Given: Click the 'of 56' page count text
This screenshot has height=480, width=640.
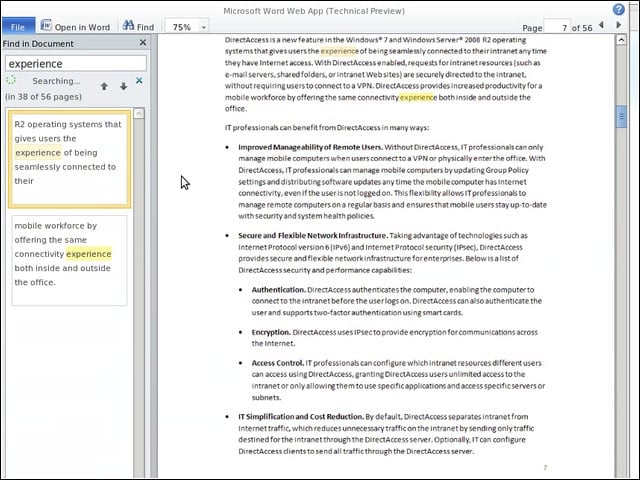Looking at the screenshot, I should (582, 28).
